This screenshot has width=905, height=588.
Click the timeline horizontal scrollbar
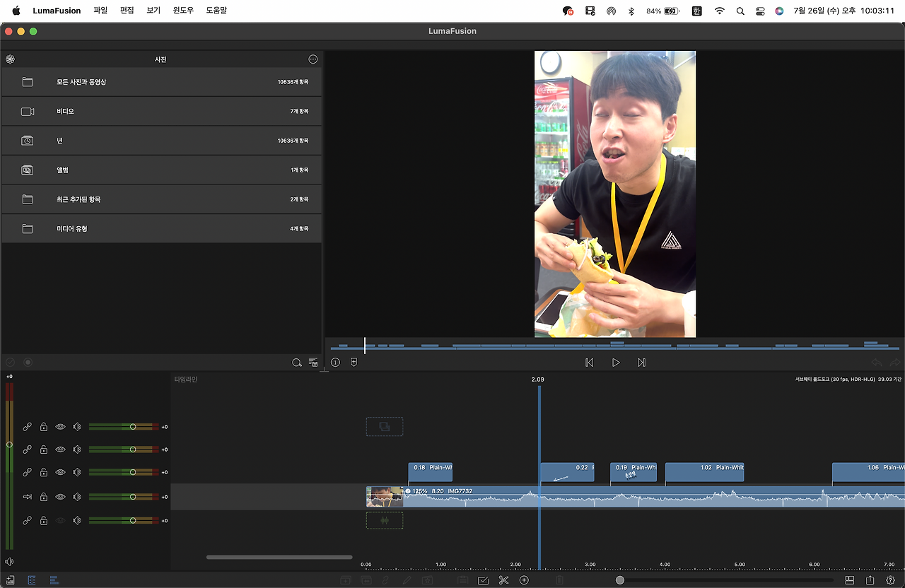279,557
